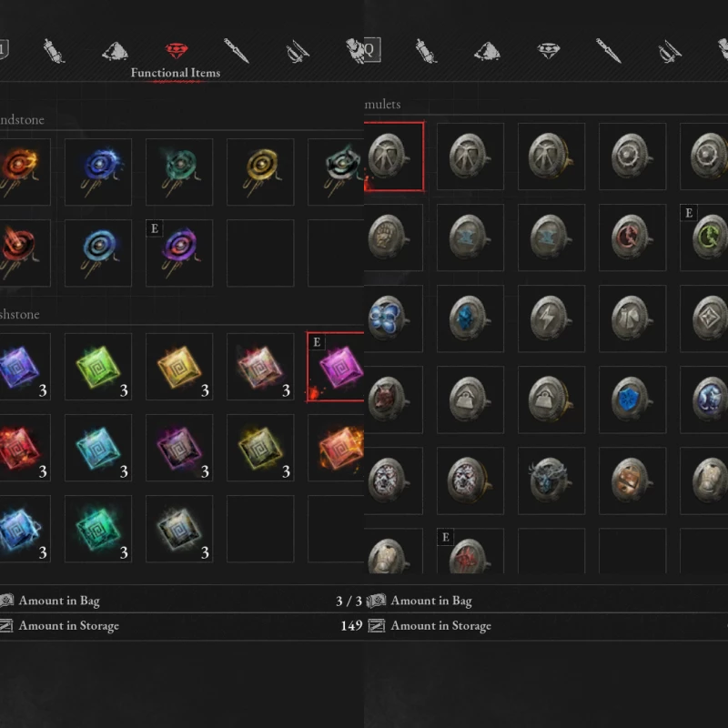Open the dagger weapons tab in left panel
The width and height of the screenshot is (728, 728).
point(237,51)
